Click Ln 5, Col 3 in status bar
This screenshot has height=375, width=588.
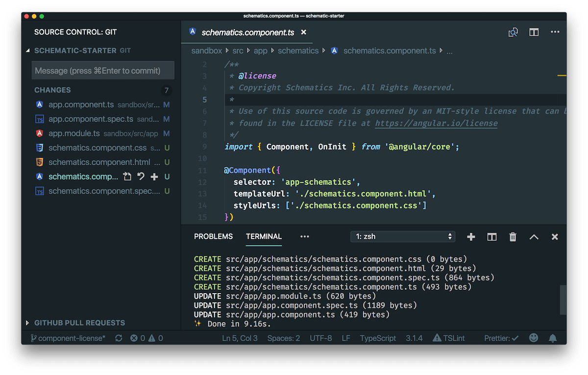[240, 338]
